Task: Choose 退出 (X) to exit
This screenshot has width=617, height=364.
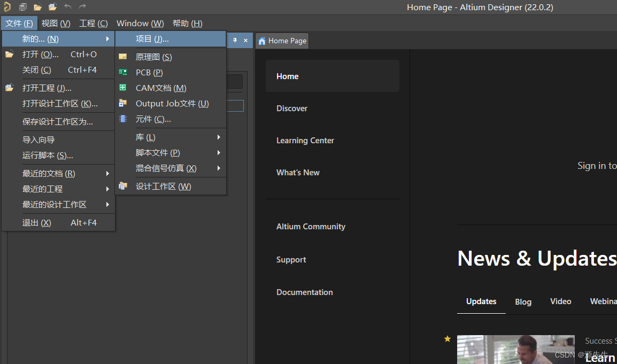Action: [x=58, y=223]
